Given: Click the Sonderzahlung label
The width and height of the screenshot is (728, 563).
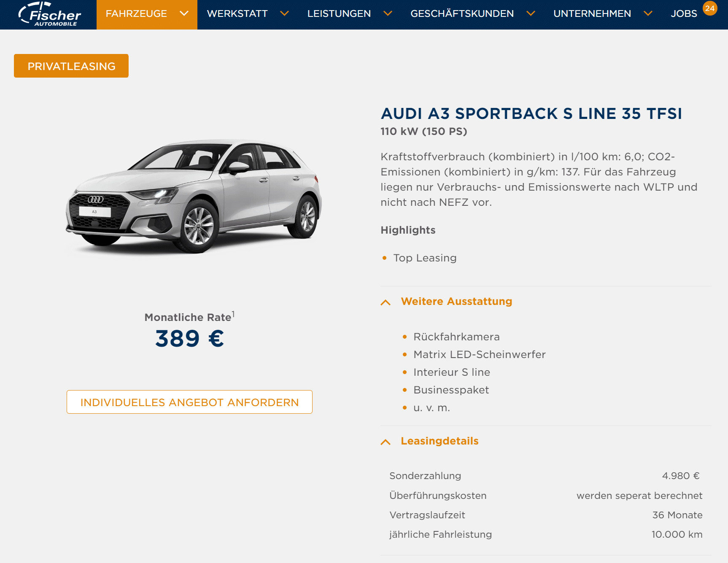Looking at the screenshot, I should click(x=425, y=476).
